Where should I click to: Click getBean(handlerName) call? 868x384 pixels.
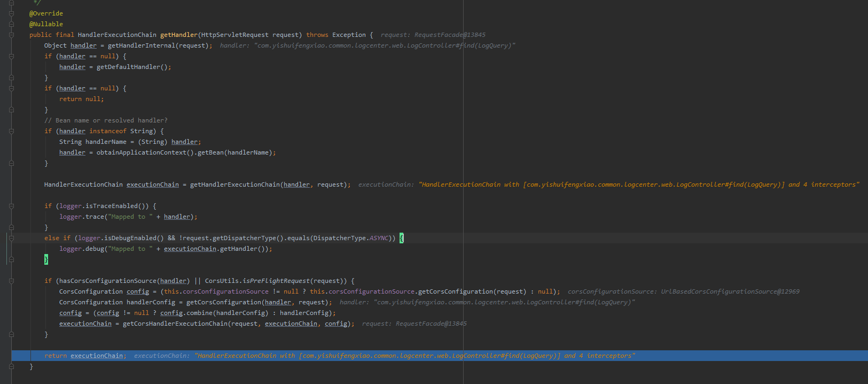(x=235, y=152)
